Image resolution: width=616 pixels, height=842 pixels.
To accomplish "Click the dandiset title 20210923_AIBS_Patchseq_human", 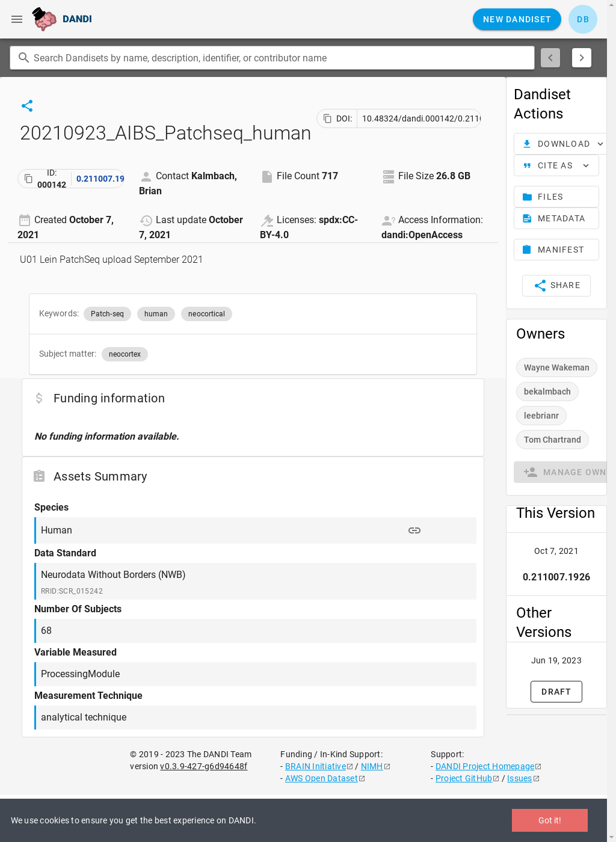I will click(x=165, y=133).
